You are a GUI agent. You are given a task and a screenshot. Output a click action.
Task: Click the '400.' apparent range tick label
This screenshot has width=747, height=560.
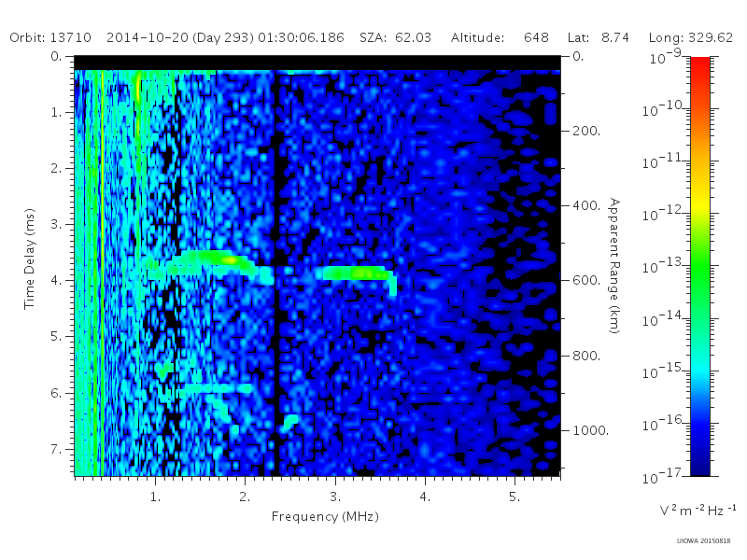586,205
